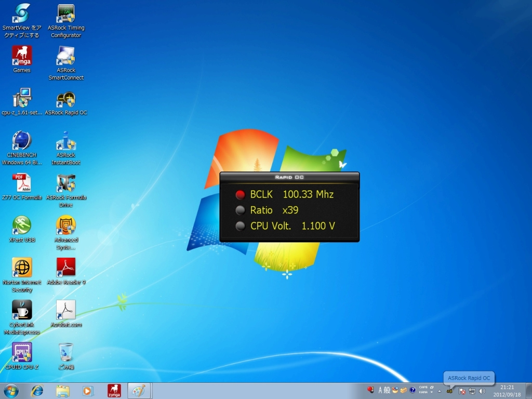Viewport: 532px width, 399px height.
Task: Open Windows Media Player from the taskbar
Action: (87, 391)
